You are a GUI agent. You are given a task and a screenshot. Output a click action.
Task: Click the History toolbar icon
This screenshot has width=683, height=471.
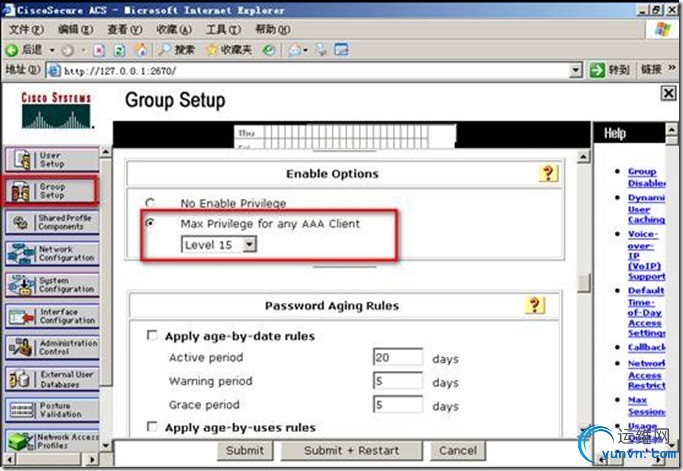269,50
